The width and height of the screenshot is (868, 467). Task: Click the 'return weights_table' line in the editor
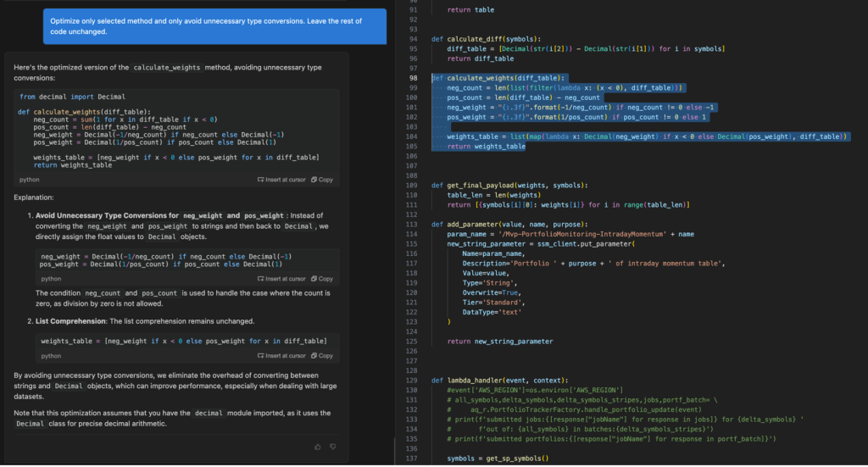click(x=486, y=146)
